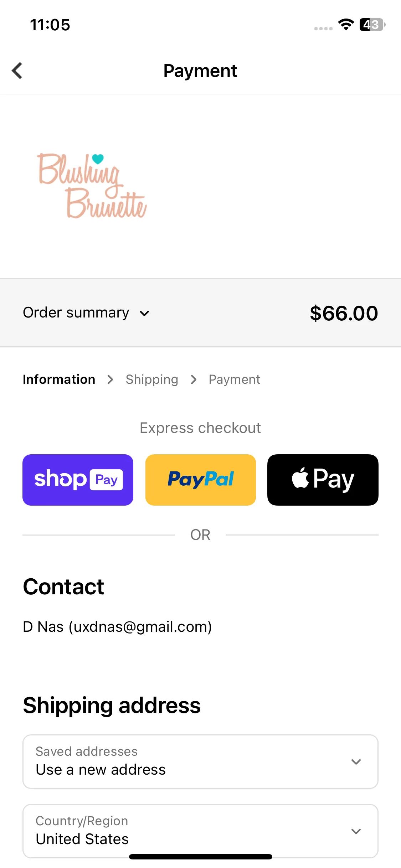This screenshot has width=401, height=868.
Task: Tap the battery level indicator
Action: tap(372, 25)
